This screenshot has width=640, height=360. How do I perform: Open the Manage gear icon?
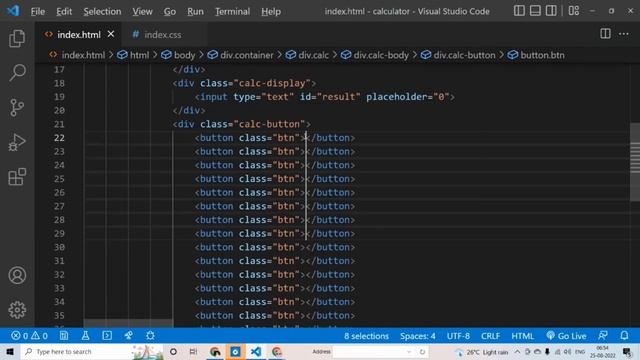[x=17, y=310]
